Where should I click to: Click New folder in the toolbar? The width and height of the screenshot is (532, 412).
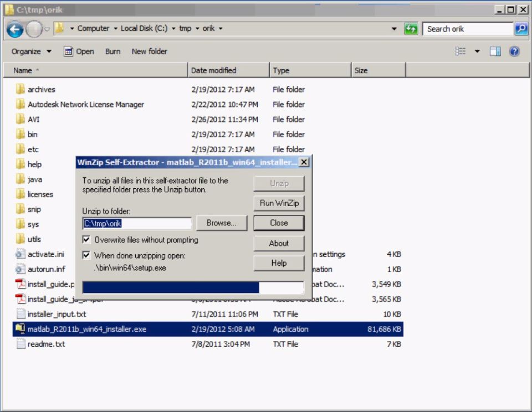coord(149,51)
